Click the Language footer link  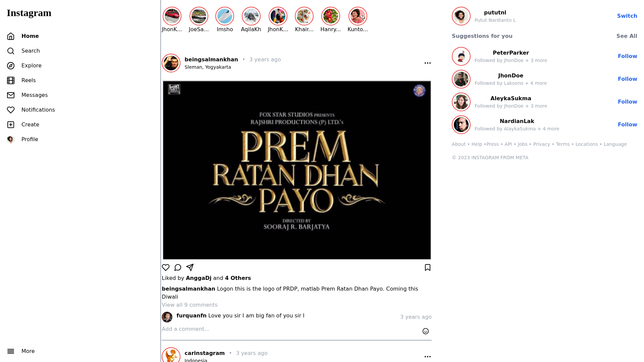pos(615,144)
